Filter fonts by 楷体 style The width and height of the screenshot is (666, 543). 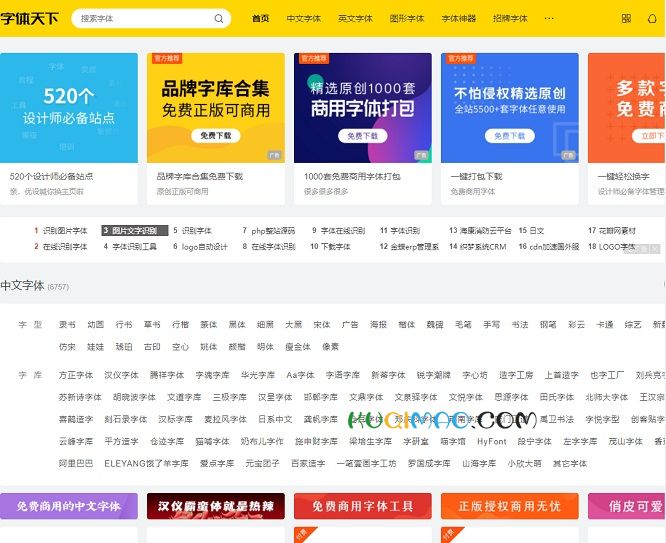407,325
